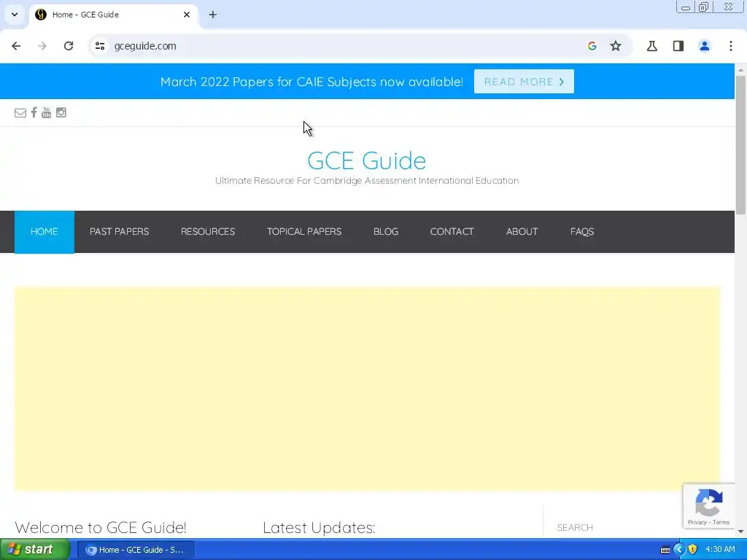The image size is (747, 560).
Task: Open the HOME menu item
Action: click(44, 232)
